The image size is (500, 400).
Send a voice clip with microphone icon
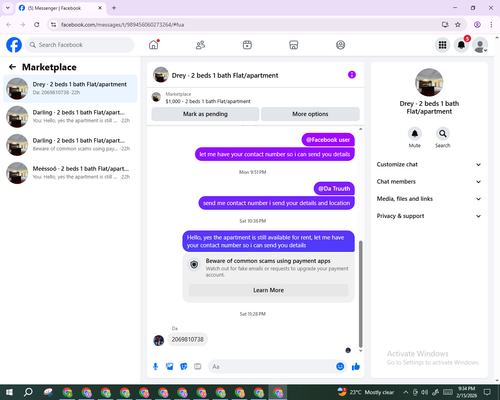pyautogui.click(x=155, y=367)
